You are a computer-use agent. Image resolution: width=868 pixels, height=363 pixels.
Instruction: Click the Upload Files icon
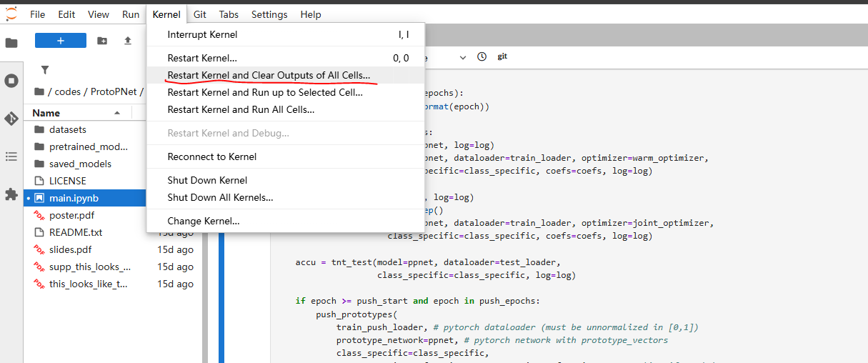click(128, 41)
